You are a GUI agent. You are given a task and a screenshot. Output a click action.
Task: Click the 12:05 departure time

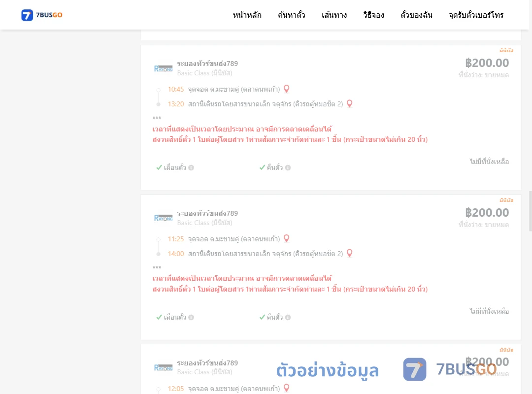[176, 389]
